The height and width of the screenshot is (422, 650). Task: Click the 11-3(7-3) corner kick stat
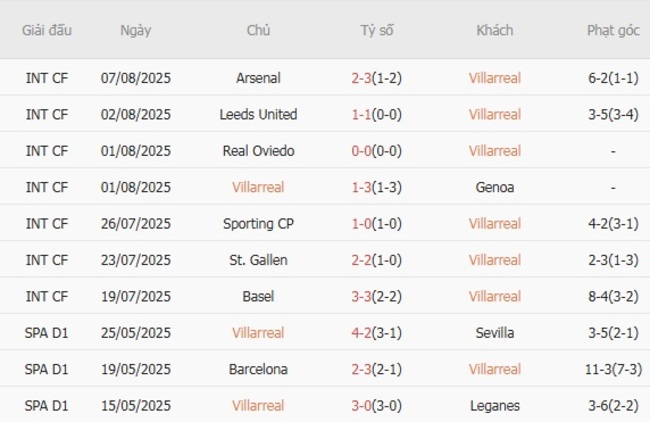point(612,369)
